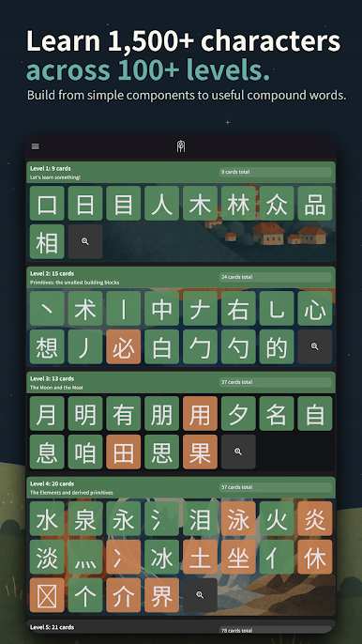Open the Level 1 magnifier search tile
Viewport: 362px width, 644px height.
(x=85, y=241)
